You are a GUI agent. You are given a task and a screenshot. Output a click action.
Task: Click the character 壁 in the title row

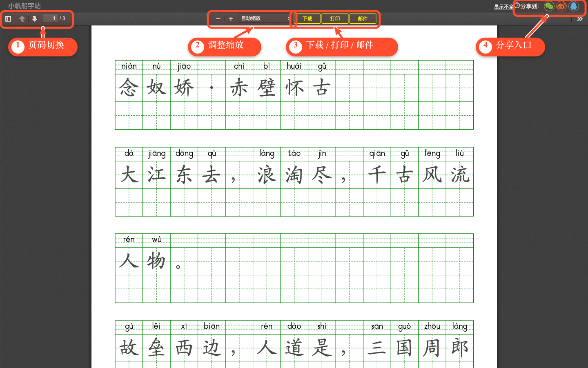pos(267,88)
